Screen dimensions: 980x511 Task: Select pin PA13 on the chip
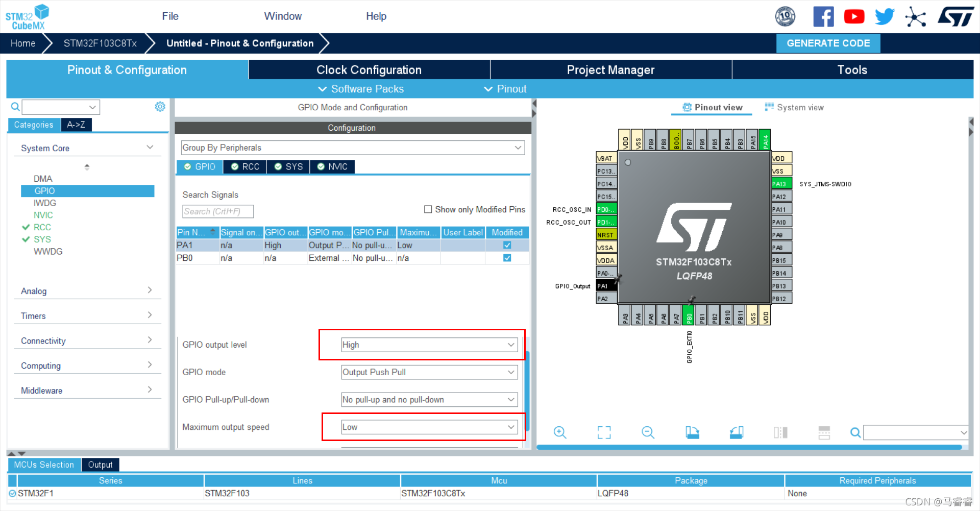coord(781,184)
